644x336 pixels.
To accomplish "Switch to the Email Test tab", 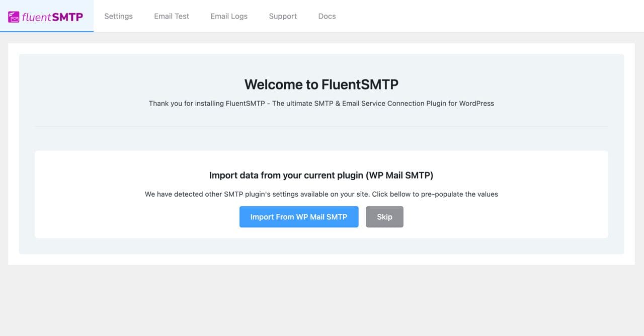I will pos(172,16).
